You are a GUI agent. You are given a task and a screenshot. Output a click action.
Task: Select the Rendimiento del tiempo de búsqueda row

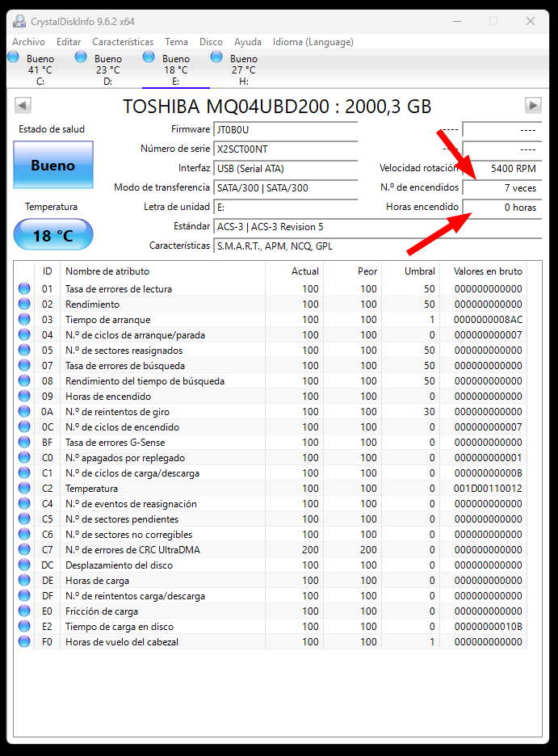[x=271, y=381]
